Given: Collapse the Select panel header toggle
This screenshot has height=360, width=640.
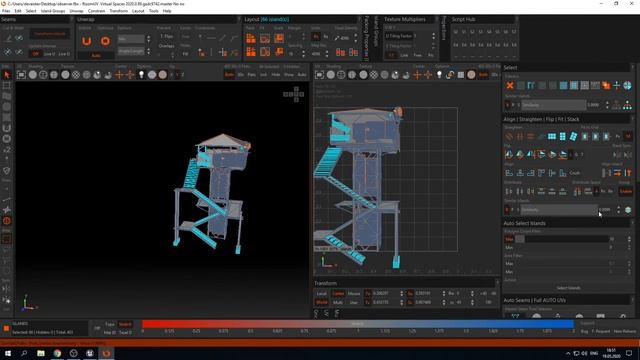Looking at the screenshot, I should 633,68.
